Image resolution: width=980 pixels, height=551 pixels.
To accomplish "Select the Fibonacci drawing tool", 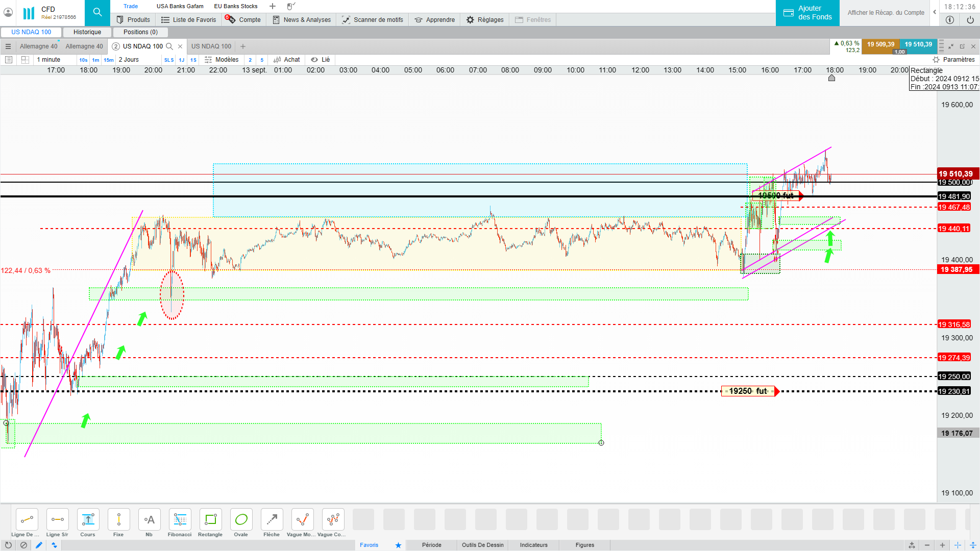I will 180,520.
